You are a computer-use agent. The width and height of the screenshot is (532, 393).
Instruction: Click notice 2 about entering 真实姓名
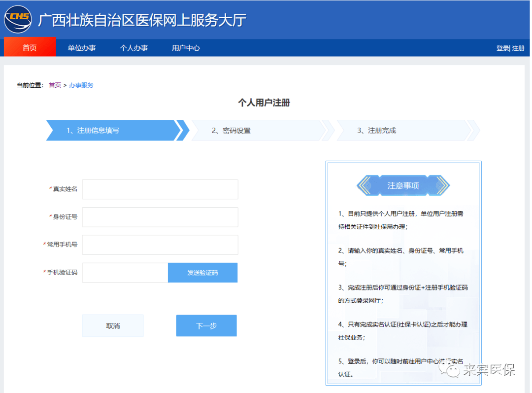click(400, 257)
